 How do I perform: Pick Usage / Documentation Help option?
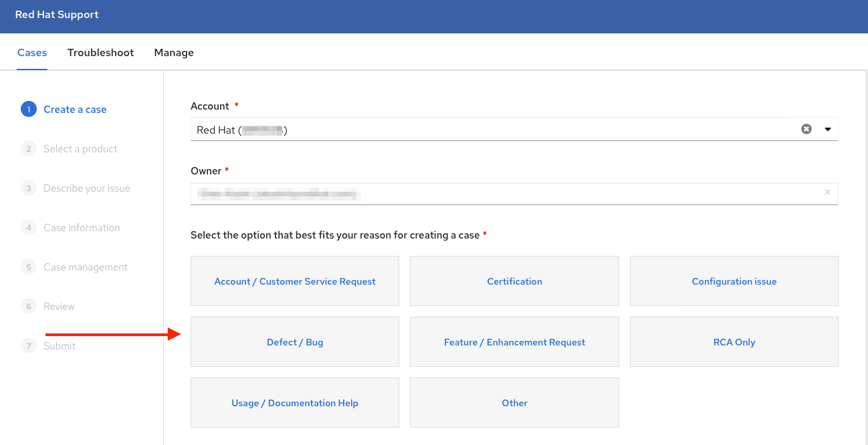pos(295,403)
